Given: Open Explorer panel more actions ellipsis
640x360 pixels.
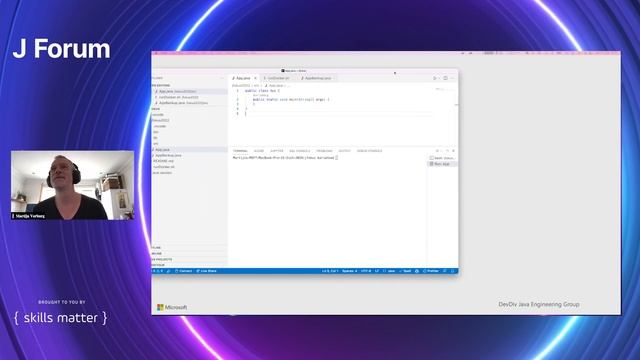Looking at the screenshot, I should point(222,78).
